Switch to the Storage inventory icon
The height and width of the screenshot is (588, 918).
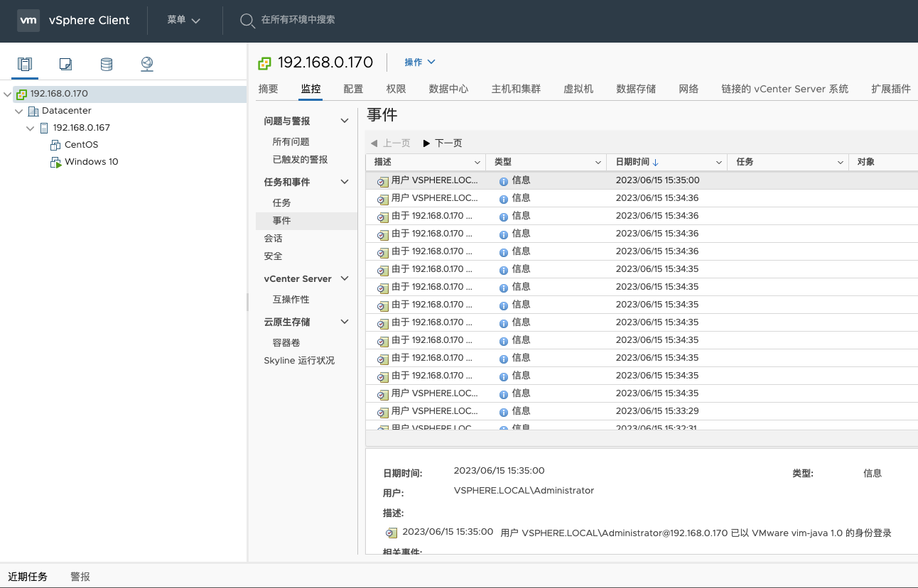pos(107,65)
